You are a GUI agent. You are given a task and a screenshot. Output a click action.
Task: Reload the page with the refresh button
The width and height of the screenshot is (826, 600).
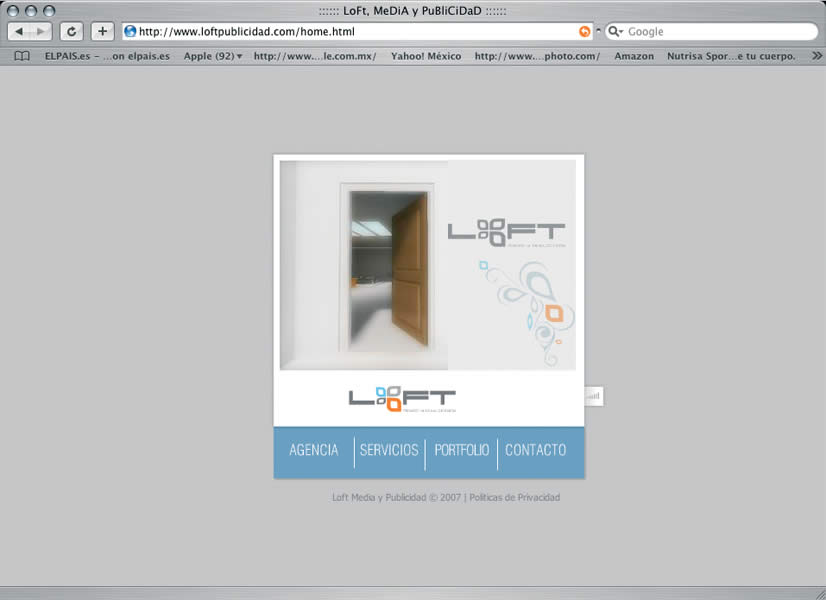[71, 32]
